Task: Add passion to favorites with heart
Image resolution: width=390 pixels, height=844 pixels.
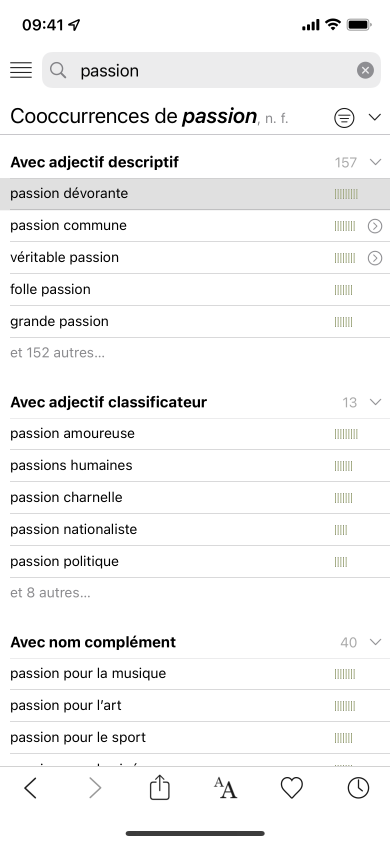Action: coord(292,789)
